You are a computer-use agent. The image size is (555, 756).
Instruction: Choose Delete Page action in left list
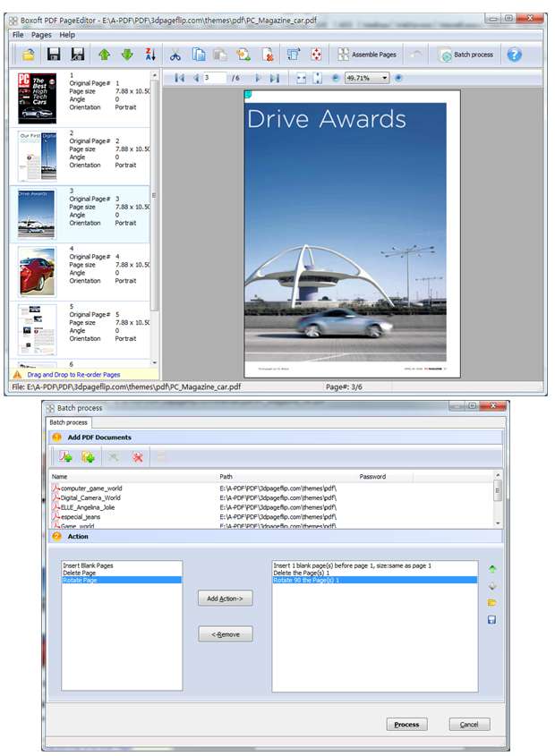coord(122,573)
